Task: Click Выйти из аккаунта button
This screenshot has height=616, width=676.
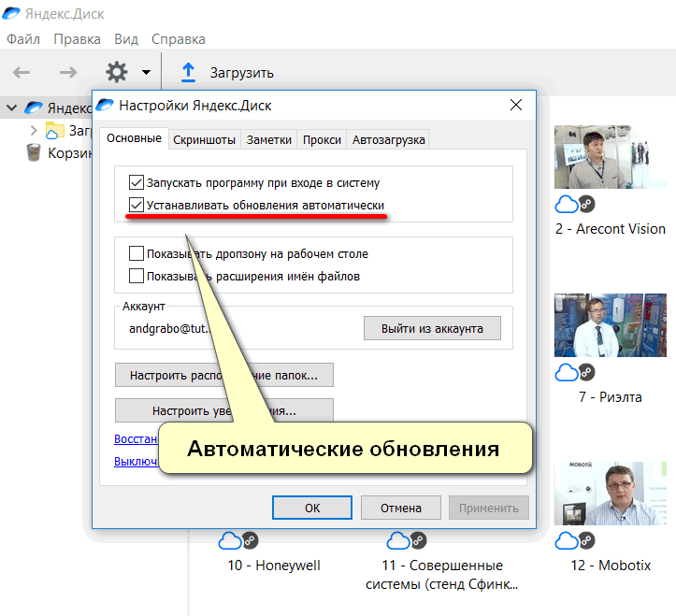Action: click(432, 328)
